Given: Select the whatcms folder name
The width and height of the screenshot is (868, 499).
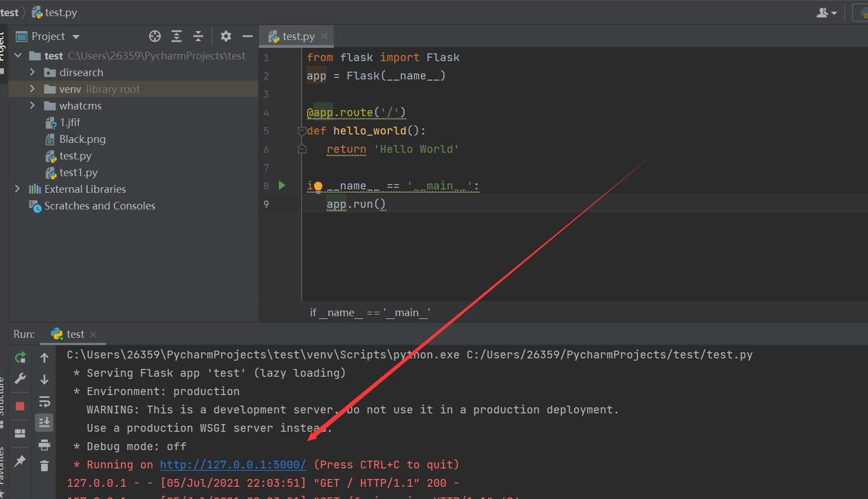Looking at the screenshot, I should (81, 106).
